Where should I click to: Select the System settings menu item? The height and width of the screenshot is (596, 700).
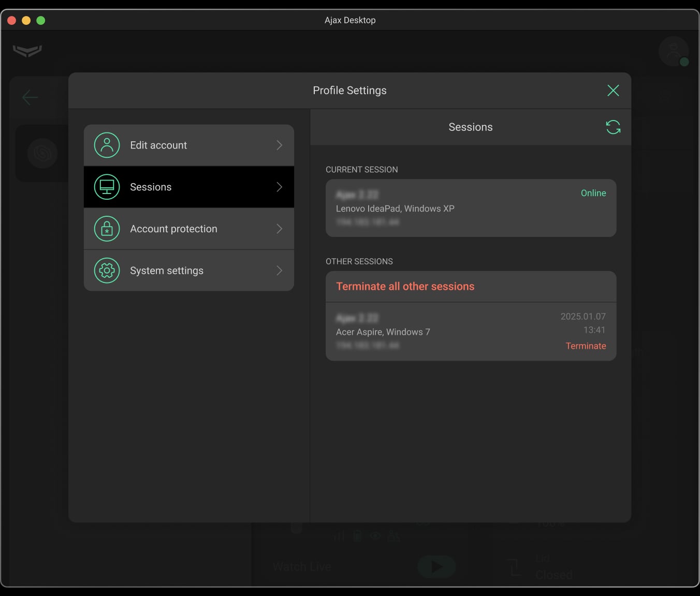pos(167,271)
